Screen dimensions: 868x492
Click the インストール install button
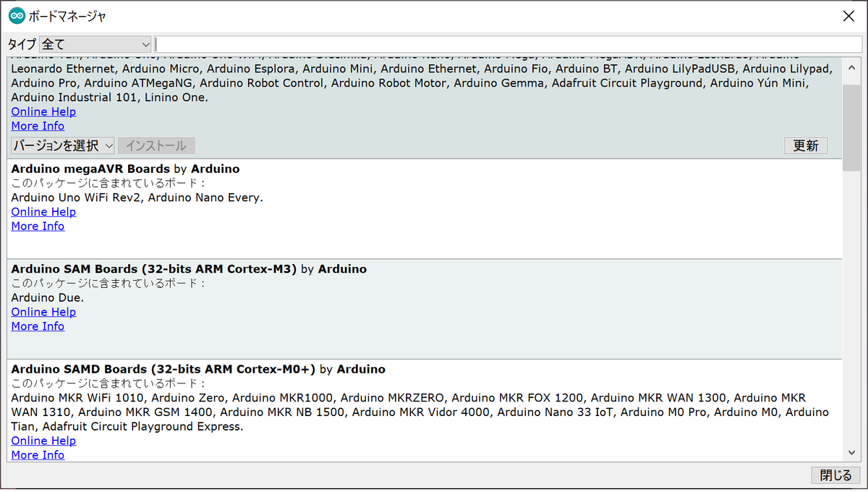pyautogui.click(x=156, y=145)
